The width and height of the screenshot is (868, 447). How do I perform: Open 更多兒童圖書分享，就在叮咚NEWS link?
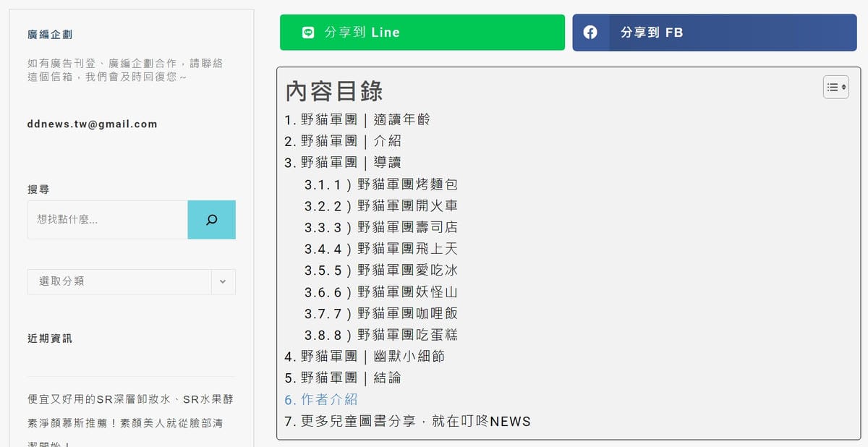point(407,421)
